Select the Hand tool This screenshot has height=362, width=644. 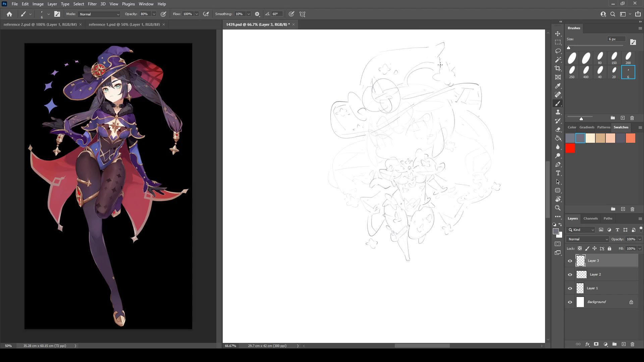[558, 199]
